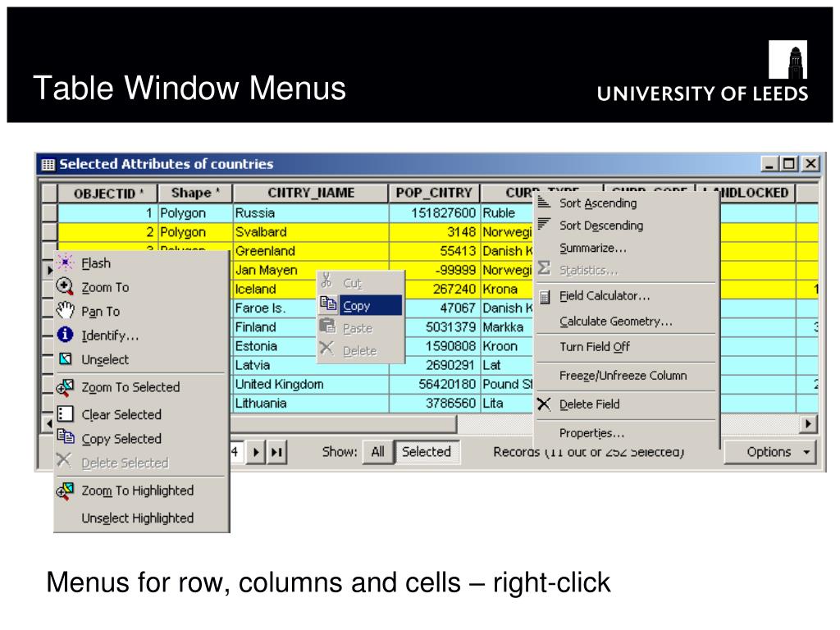Click the Russia country name cell
Screen dimensions: 840x630
pyautogui.click(x=311, y=212)
